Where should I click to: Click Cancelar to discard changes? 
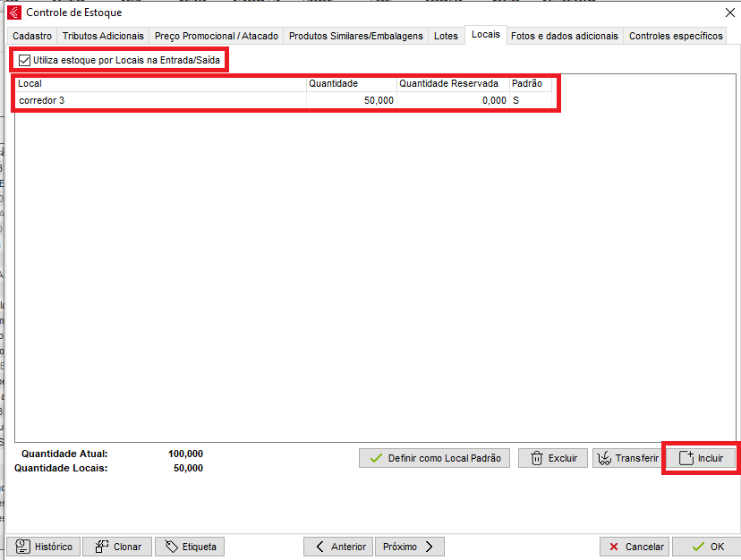pyautogui.click(x=635, y=547)
